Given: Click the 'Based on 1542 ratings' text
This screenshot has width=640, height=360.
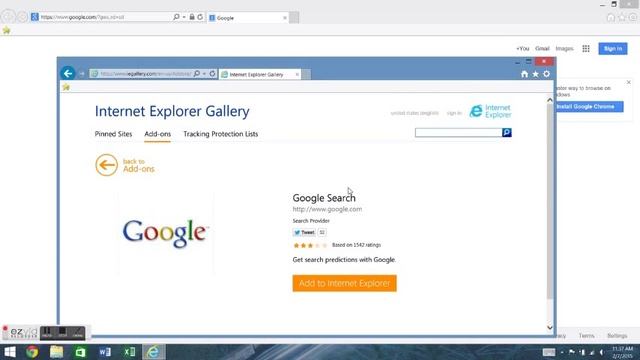Looking at the screenshot, I should pyautogui.click(x=356, y=245).
